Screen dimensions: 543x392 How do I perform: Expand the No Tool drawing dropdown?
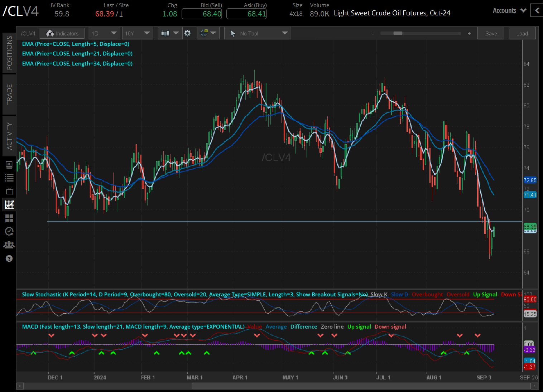tap(258, 33)
